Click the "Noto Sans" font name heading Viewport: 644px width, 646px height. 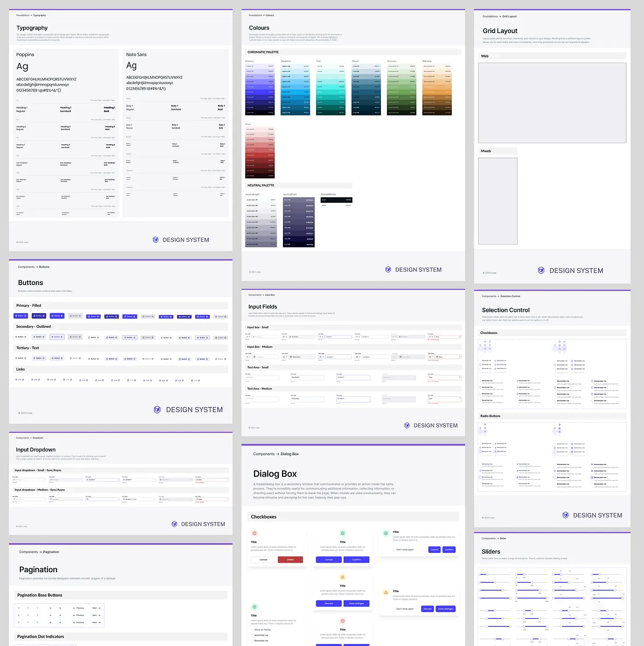tap(137, 54)
